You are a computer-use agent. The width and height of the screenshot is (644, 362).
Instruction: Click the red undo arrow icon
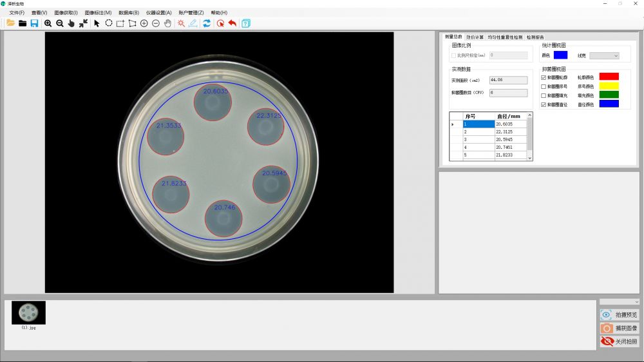pyautogui.click(x=232, y=23)
